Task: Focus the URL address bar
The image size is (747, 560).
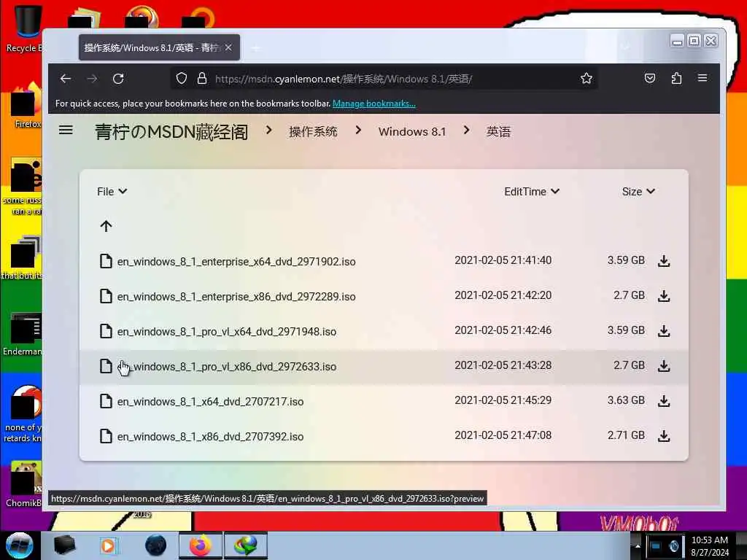Action: point(384,79)
